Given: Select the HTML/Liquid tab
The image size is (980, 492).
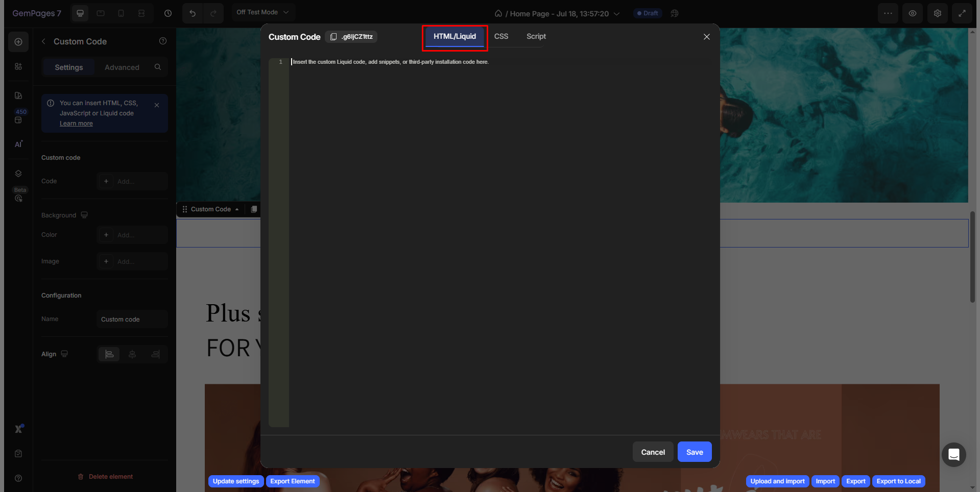Looking at the screenshot, I should (455, 36).
